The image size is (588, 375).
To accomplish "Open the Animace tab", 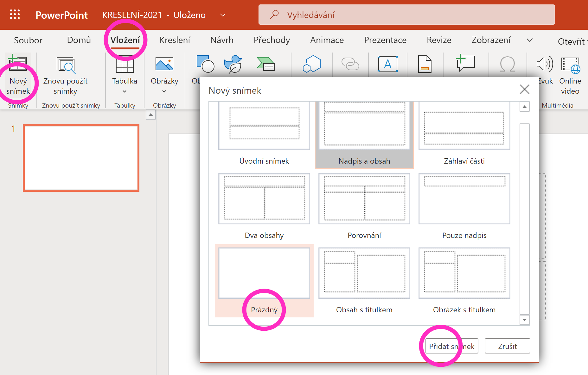I will [327, 40].
